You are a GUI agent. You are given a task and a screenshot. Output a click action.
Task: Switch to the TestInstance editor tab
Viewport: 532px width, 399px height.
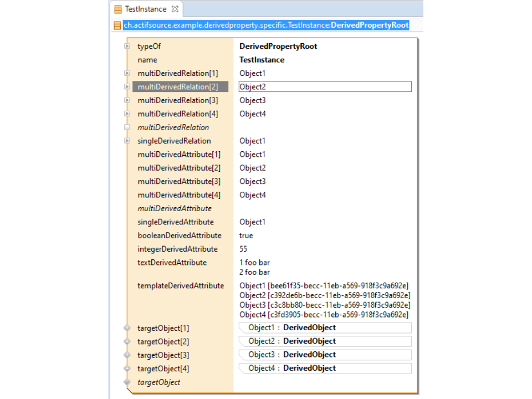click(x=145, y=9)
